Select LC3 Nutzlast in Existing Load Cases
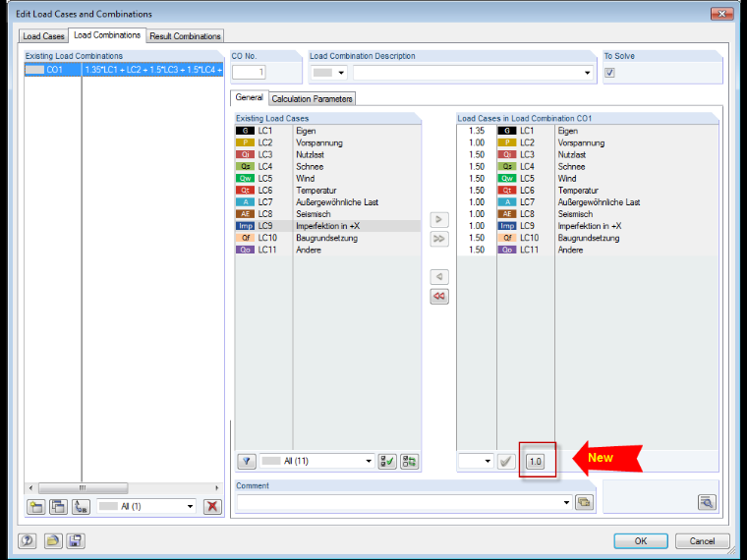 [327, 154]
